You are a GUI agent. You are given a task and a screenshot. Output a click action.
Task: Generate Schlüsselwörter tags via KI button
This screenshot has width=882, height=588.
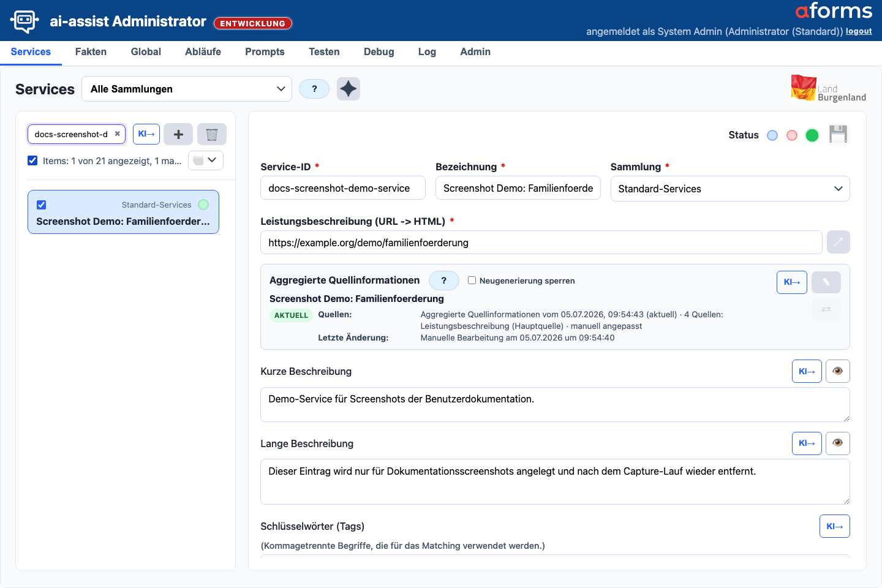835,526
